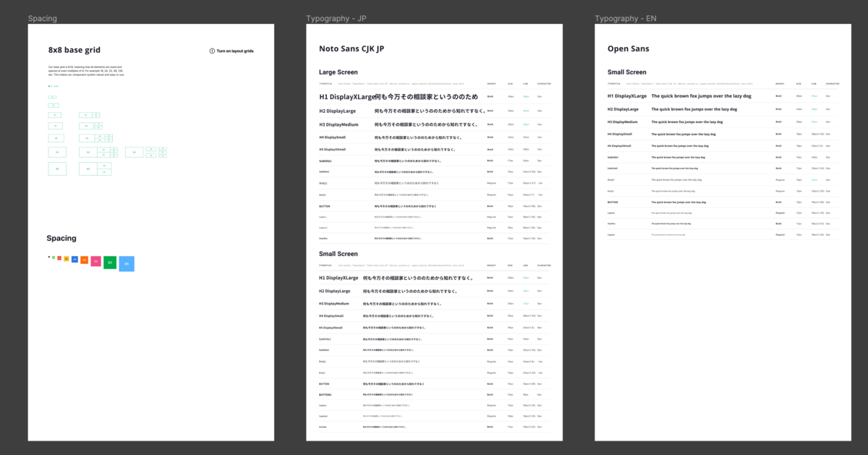Select 'H2 DisplayLarge' in Typography - EN frame
The image size is (868, 455).
click(623, 109)
